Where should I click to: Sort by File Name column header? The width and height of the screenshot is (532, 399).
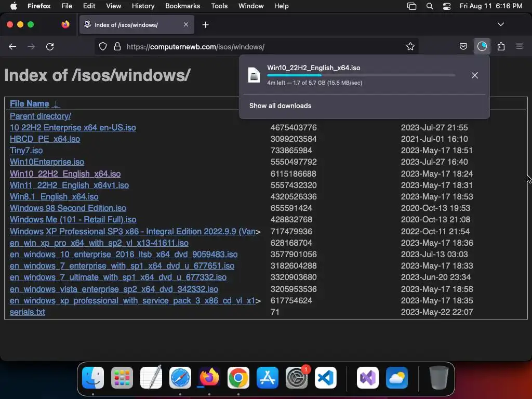30,103
